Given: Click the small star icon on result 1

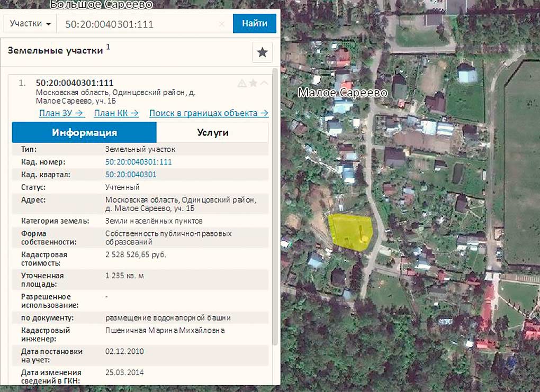Looking at the screenshot, I should pyautogui.click(x=253, y=83).
